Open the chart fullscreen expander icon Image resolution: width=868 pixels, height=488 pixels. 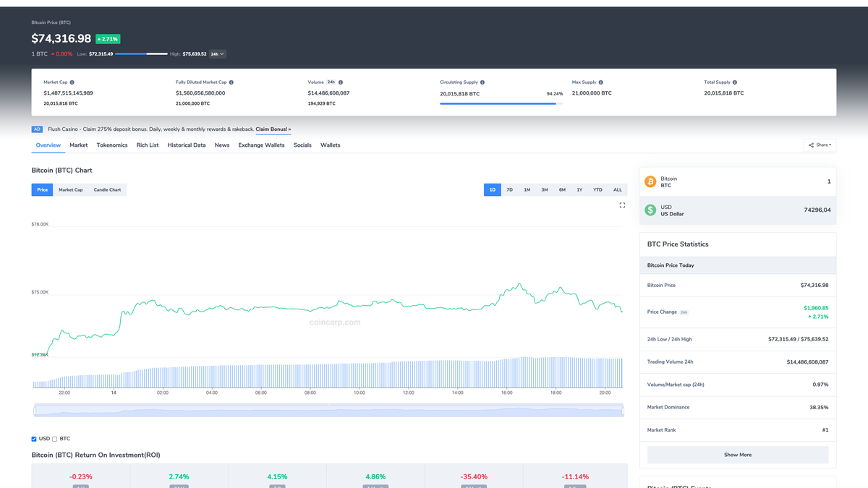click(x=622, y=205)
